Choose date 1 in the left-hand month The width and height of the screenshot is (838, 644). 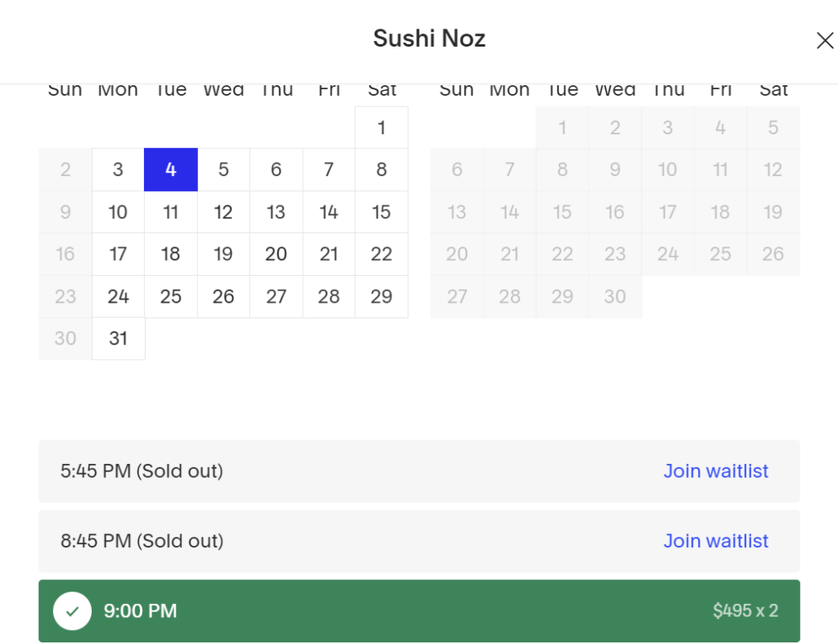[381, 128]
